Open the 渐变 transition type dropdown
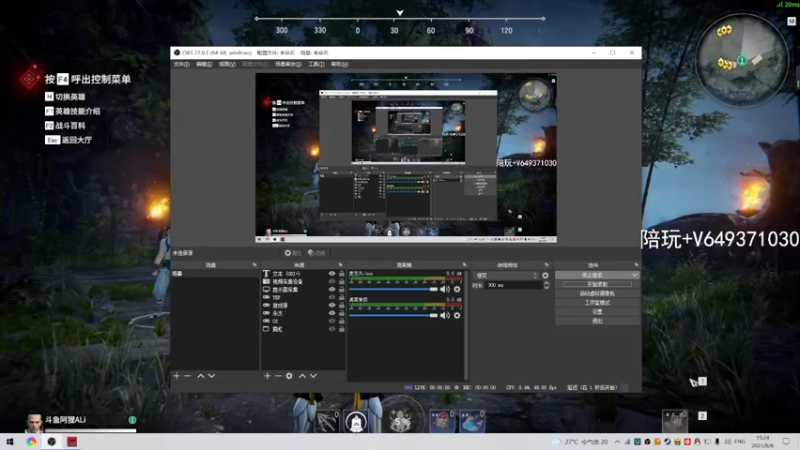800x450 pixels. pos(506,276)
